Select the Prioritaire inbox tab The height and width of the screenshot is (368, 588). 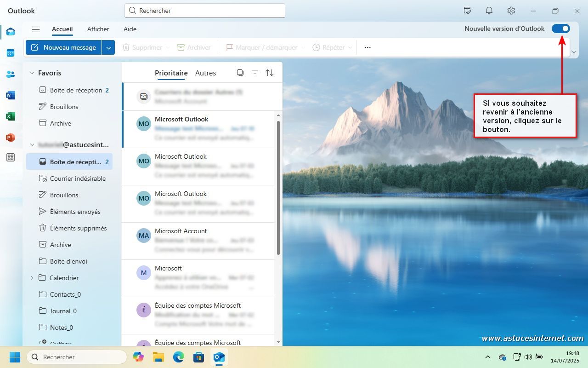171,73
